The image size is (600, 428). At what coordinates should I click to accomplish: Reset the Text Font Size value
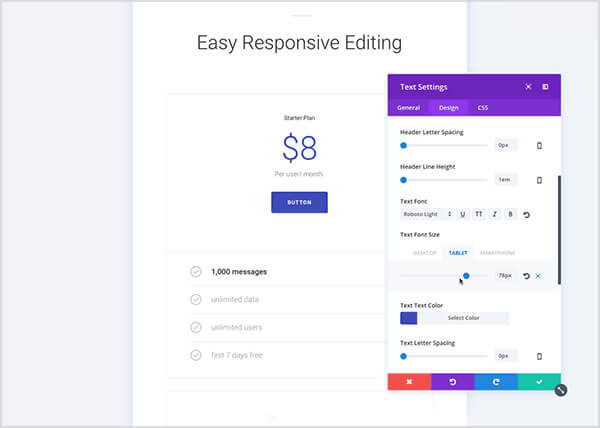[x=526, y=276]
